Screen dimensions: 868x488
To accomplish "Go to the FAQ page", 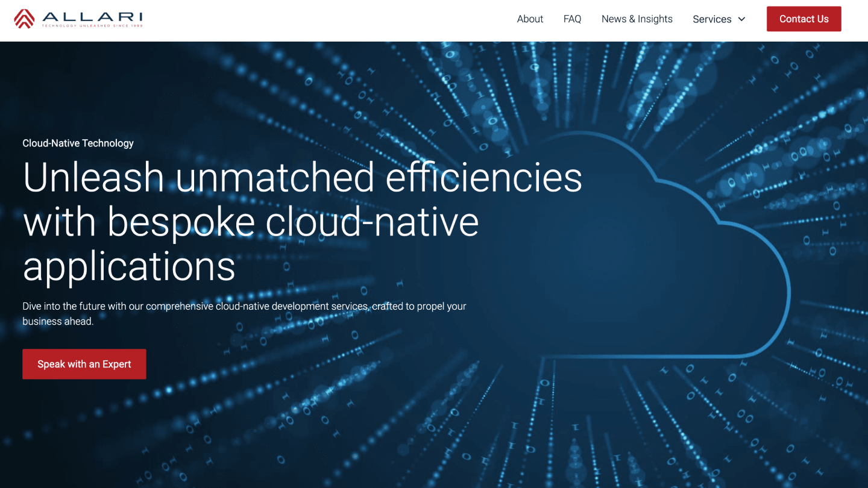I will [x=572, y=19].
